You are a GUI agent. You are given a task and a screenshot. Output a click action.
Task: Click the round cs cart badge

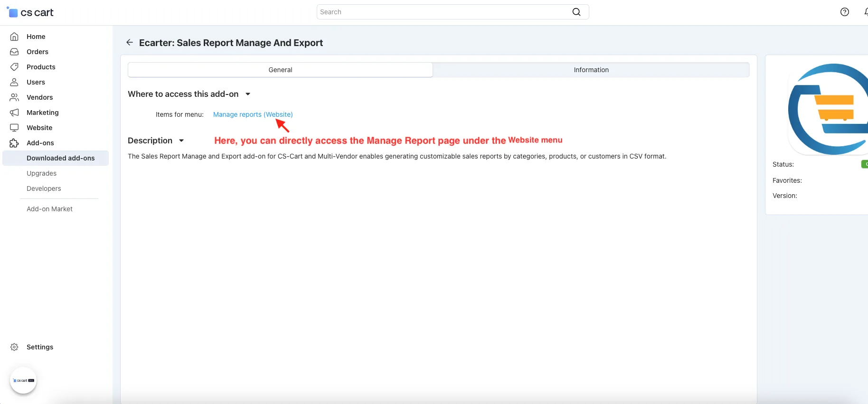pyautogui.click(x=23, y=381)
